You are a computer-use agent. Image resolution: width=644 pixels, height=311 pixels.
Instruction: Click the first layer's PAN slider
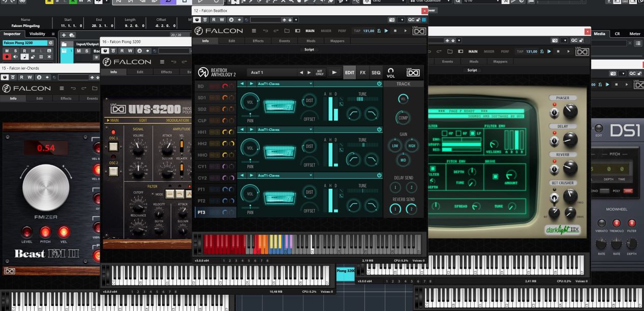250,116
